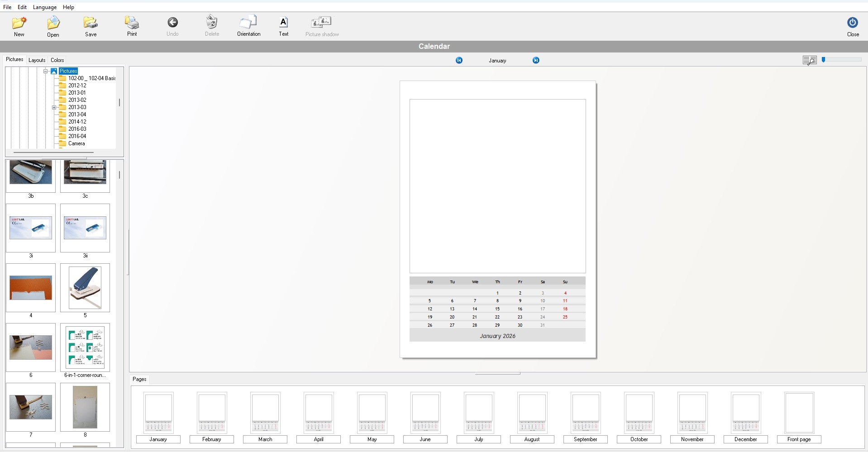868x452 pixels.
Task: Select folder 2012-12
Action: point(77,86)
